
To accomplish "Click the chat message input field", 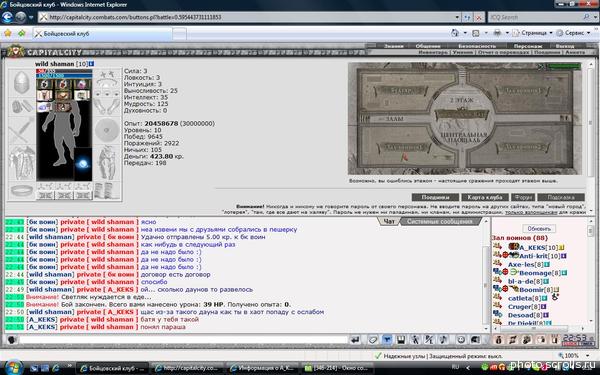I will [184, 339].
